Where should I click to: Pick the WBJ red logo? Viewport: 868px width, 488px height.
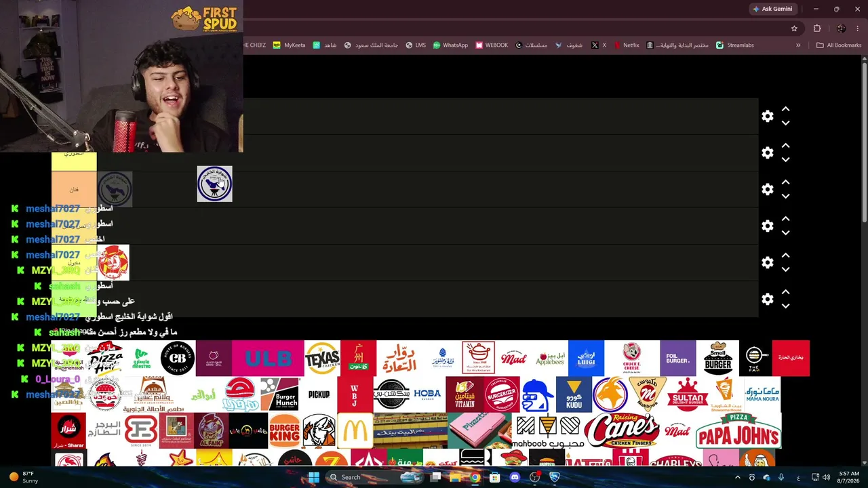point(355,394)
